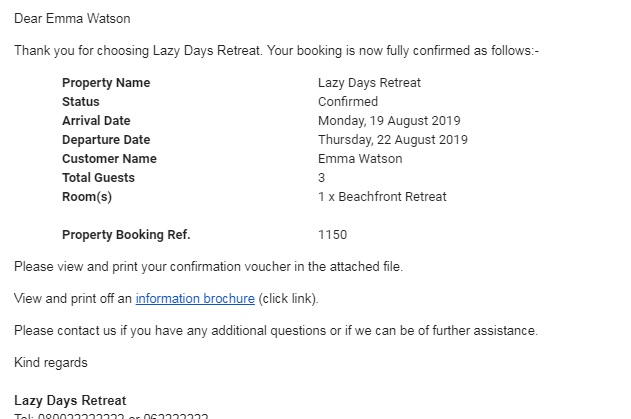The height and width of the screenshot is (419, 631).
Task: Click the 'Dear Emma Watson' greeting line
Action: coord(72,19)
